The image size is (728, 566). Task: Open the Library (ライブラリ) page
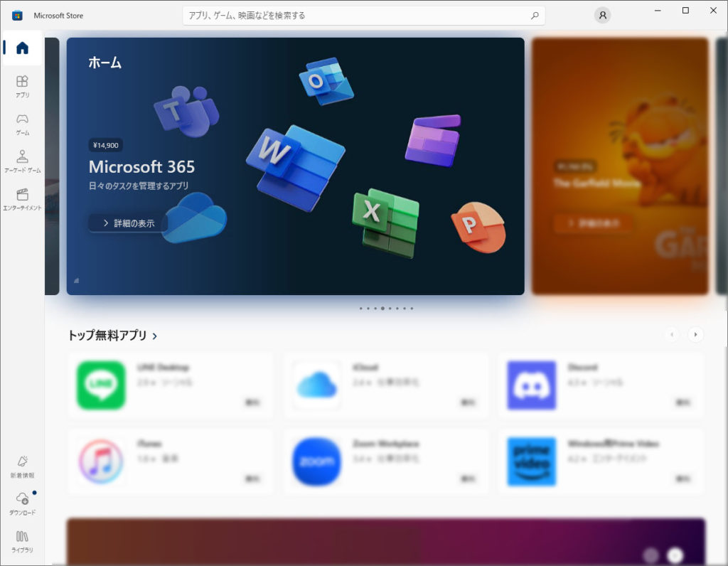click(22, 541)
